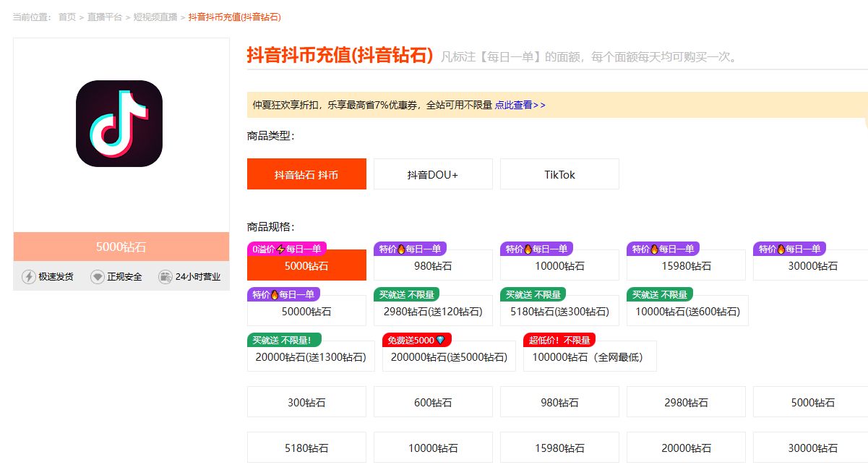Click the clock icon beside 24小时营业
Image resolution: width=868 pixels, height=470 pixels.
[x=166, y=277]
